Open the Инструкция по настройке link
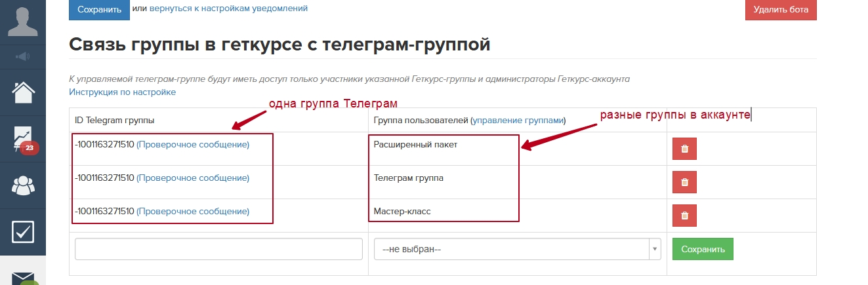This screenshot has width=868, height=285. click(x=122, y=92)
